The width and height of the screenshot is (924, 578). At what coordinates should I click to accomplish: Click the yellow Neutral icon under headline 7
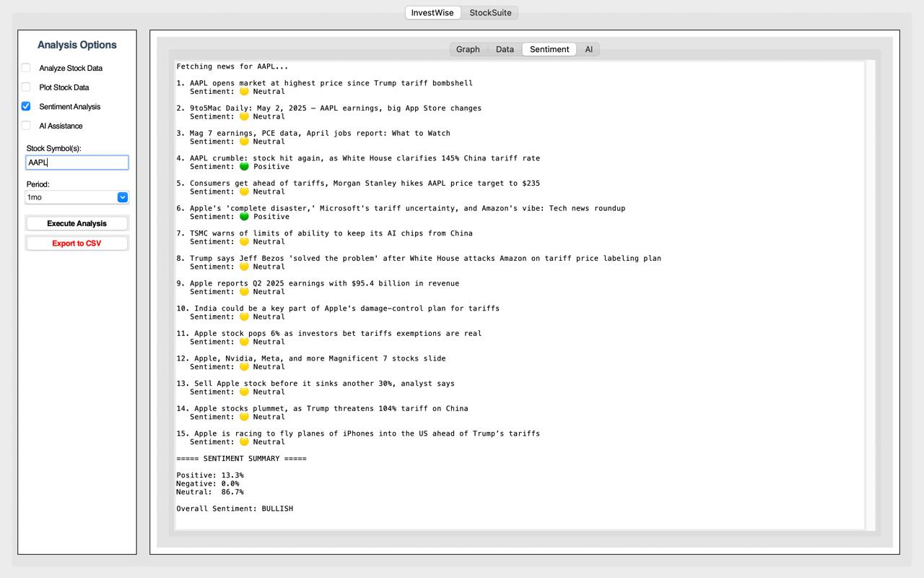point(244,242)
